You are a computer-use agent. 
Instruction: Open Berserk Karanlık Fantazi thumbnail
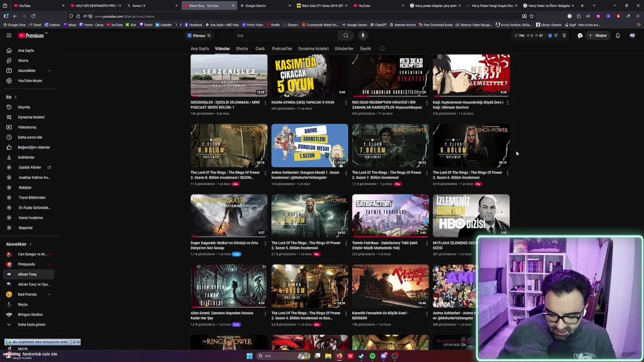pos(390,286)
